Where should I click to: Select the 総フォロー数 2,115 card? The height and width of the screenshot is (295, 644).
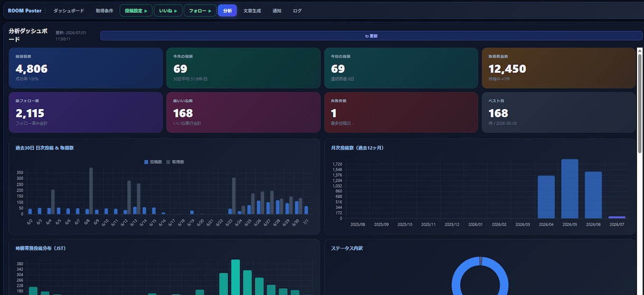[x=86, y=112]
